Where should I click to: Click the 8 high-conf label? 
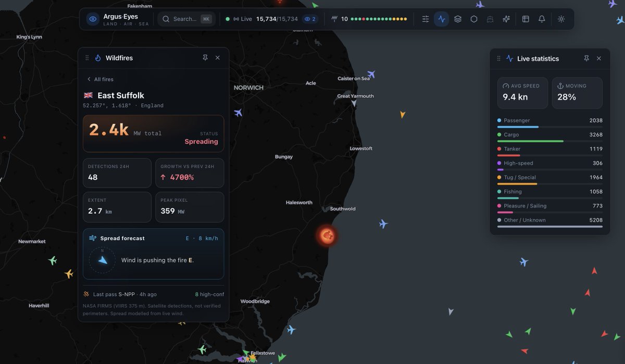point(209,294)
